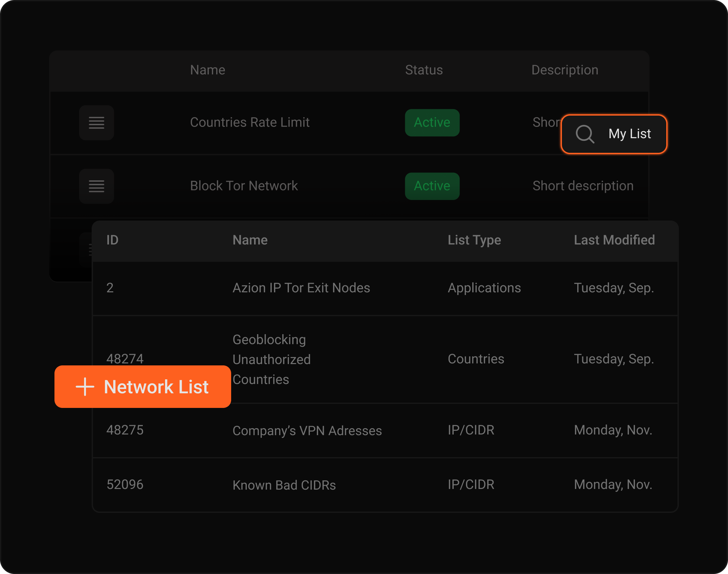Click the drag handle beside Block Tor Network

tap(96, 186)
